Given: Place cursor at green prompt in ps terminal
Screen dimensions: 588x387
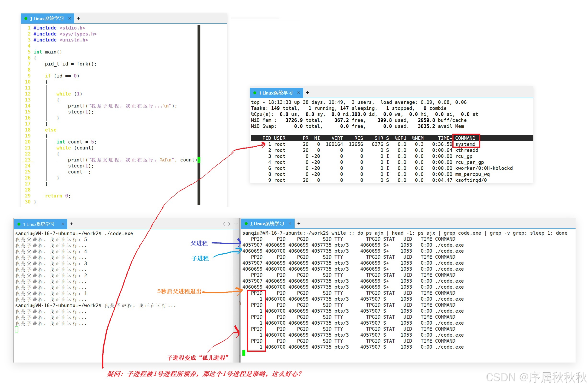Looking at the screenshot, I should 244,353.
